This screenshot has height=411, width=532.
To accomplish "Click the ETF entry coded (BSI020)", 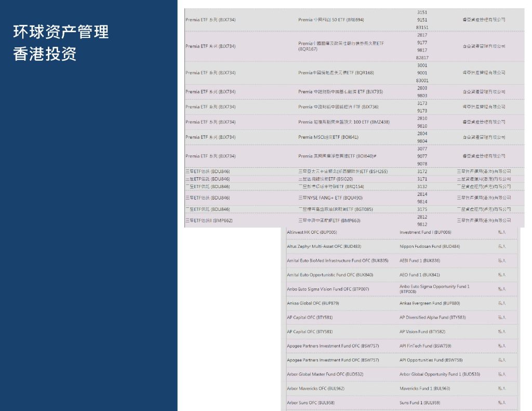I will pyautogui.click(x=325, y=179).
